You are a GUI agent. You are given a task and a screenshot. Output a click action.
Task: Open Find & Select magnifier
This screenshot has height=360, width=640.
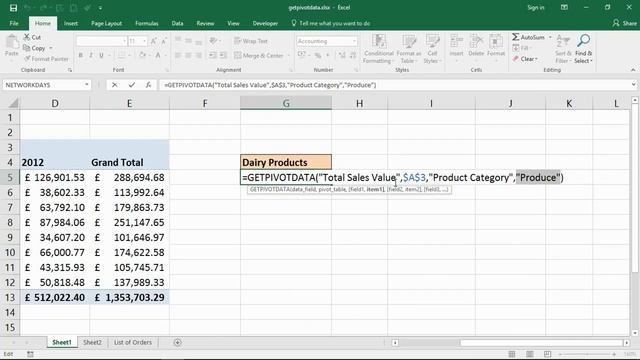click(x=583, y=49)
